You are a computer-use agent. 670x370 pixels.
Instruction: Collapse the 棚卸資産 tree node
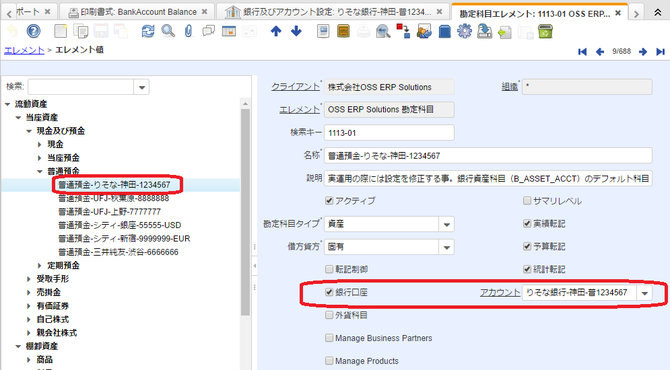pyautogui.click(x=18, y=346)
